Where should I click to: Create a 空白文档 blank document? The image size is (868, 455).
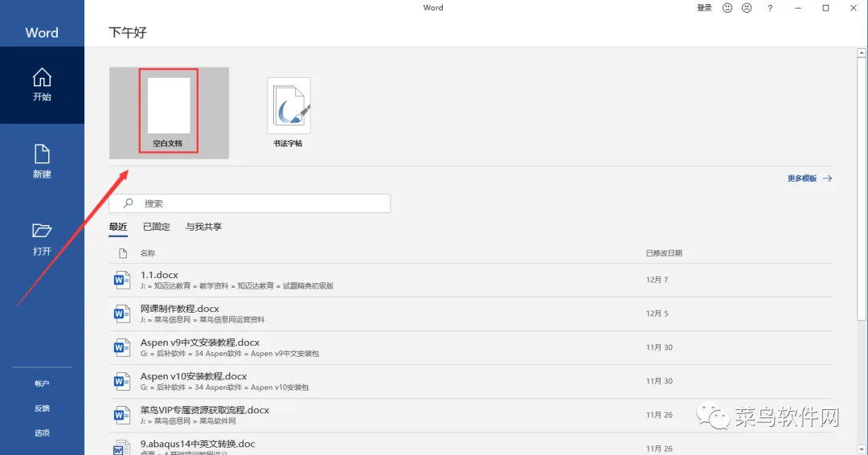click(x=168, y=111)
